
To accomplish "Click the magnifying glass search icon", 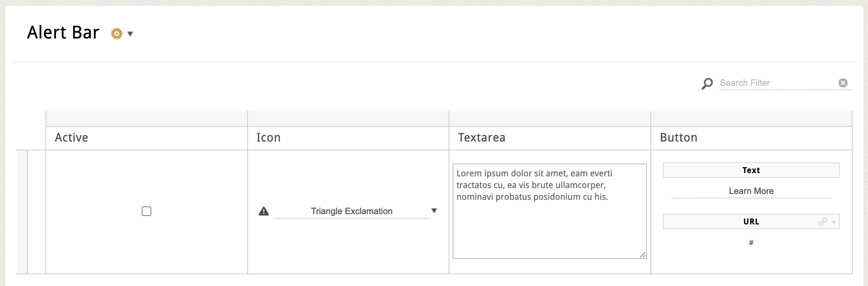I will point(707,84).
